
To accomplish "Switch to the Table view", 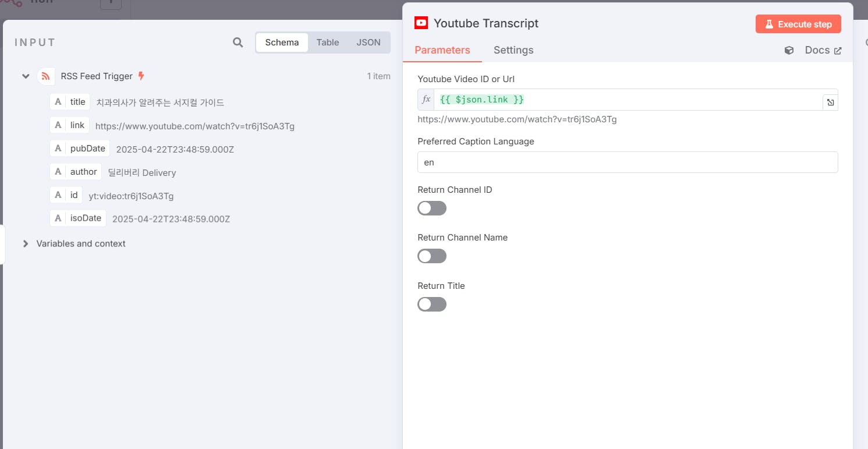I will point(328,43).
